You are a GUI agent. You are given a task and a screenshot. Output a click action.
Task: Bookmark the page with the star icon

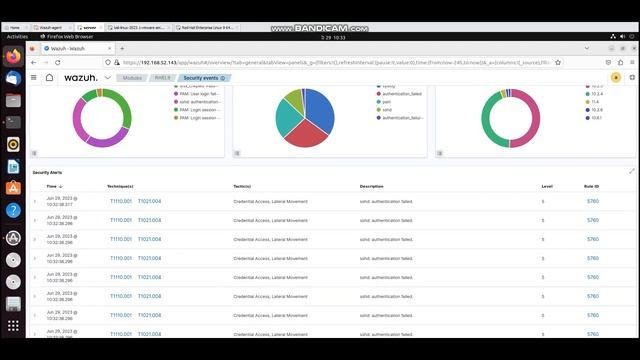558,62
